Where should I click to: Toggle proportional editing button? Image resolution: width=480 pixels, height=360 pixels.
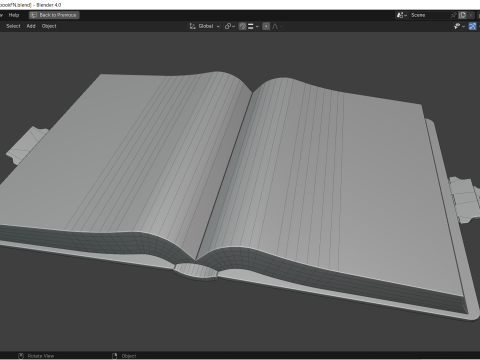pos(266,26)
